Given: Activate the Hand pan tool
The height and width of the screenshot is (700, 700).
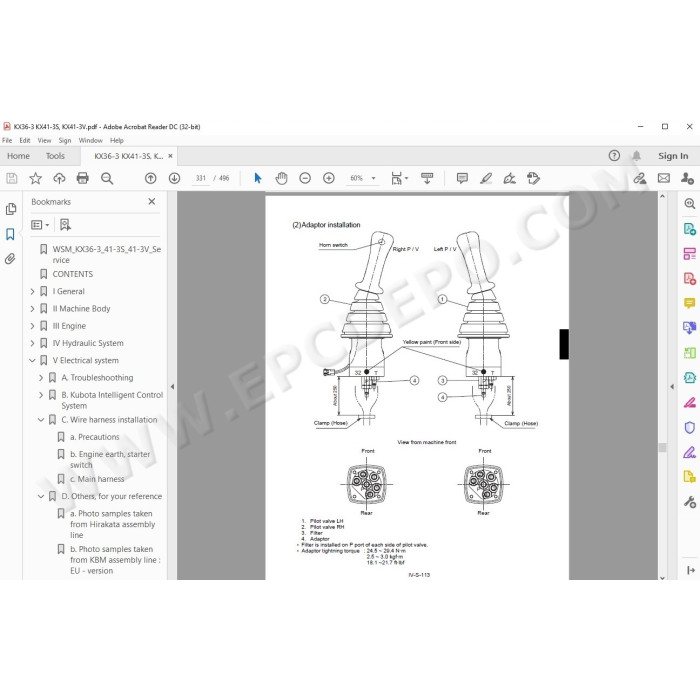Looking at the screenshot, I should pyautogui.click(x=281, y=179).
